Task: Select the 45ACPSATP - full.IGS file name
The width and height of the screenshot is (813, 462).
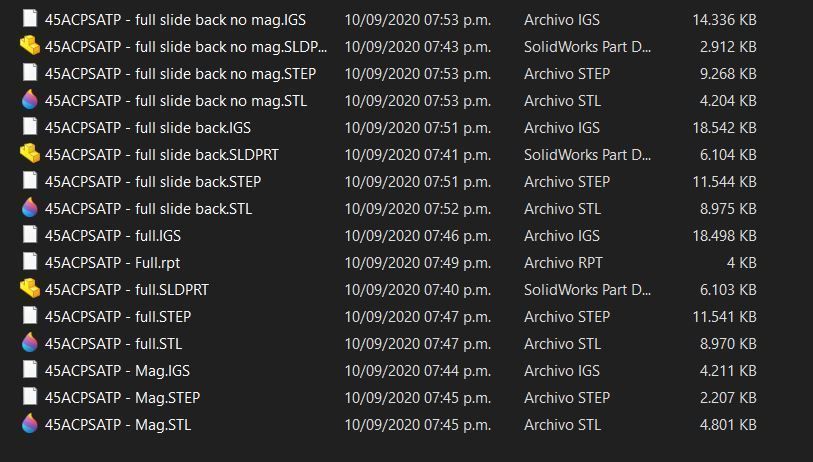Action: point(113,235)
